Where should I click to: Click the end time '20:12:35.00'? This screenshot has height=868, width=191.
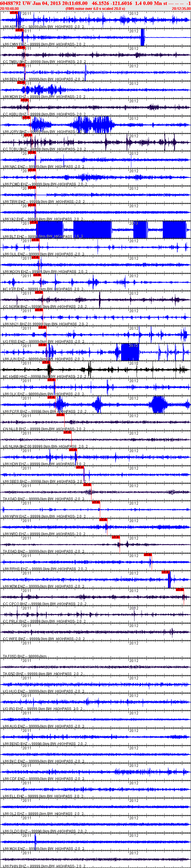pos(181,9)
